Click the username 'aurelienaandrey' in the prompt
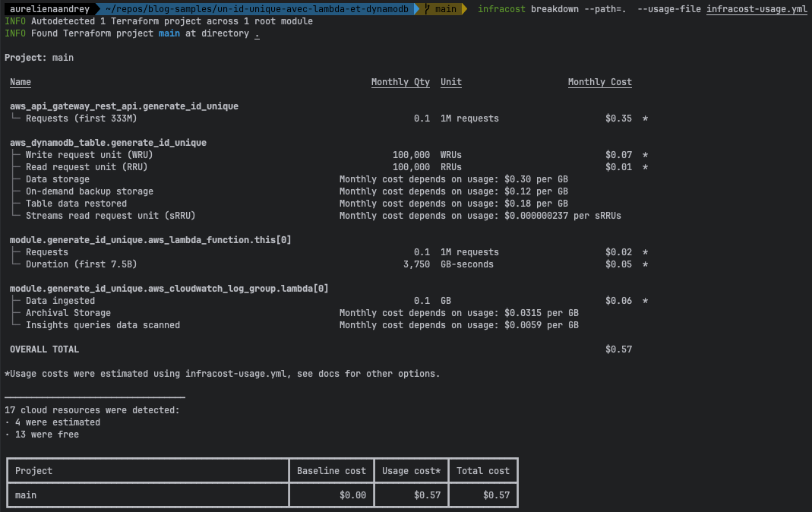This screenshot has width=812, height=512. tap(49, 9)
